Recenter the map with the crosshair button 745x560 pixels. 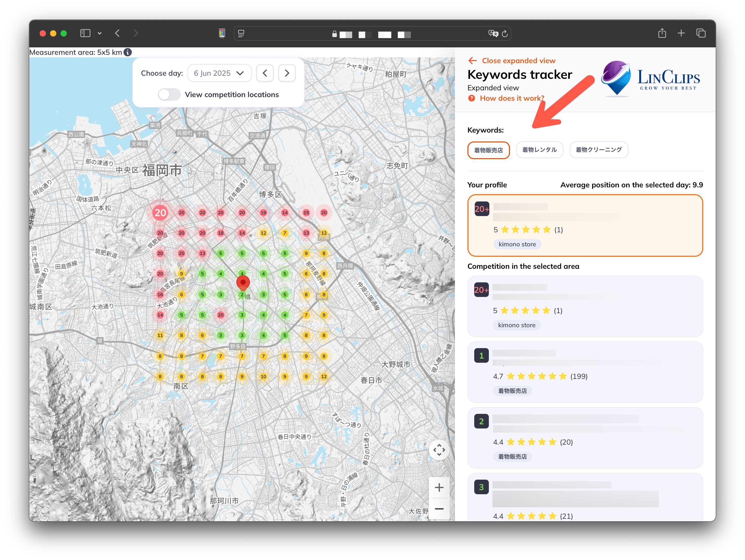(x=439, y=450)
